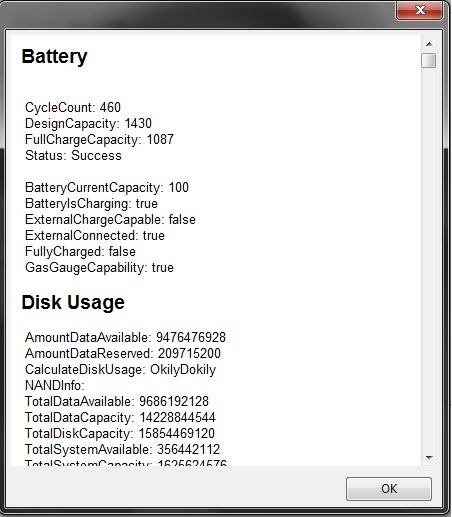Click the AmountDataAvailable value line

click(x=125, y=337)
